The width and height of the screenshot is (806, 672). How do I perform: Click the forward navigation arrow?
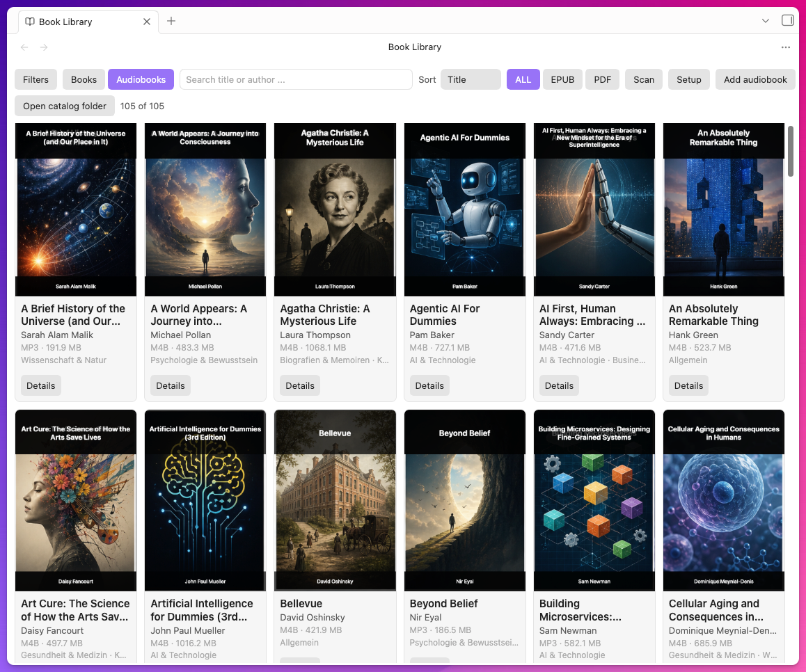pyautogui.click(x=45, y=47)
